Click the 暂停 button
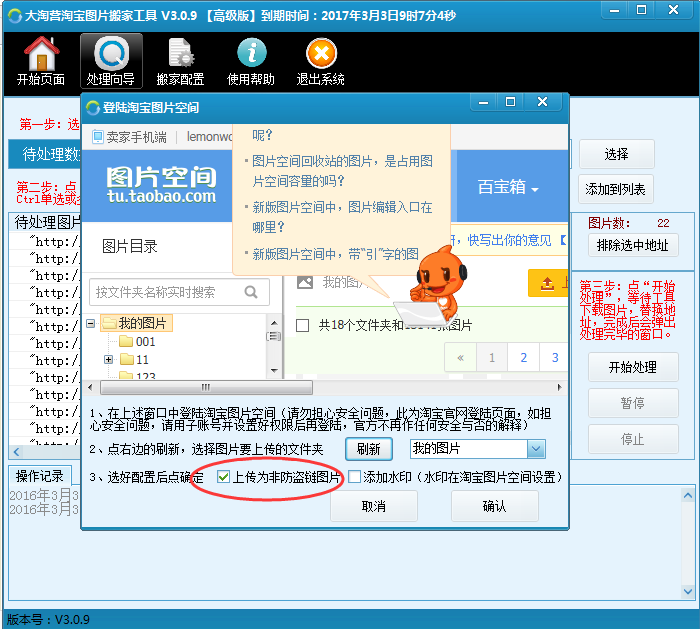 [633, 403]
